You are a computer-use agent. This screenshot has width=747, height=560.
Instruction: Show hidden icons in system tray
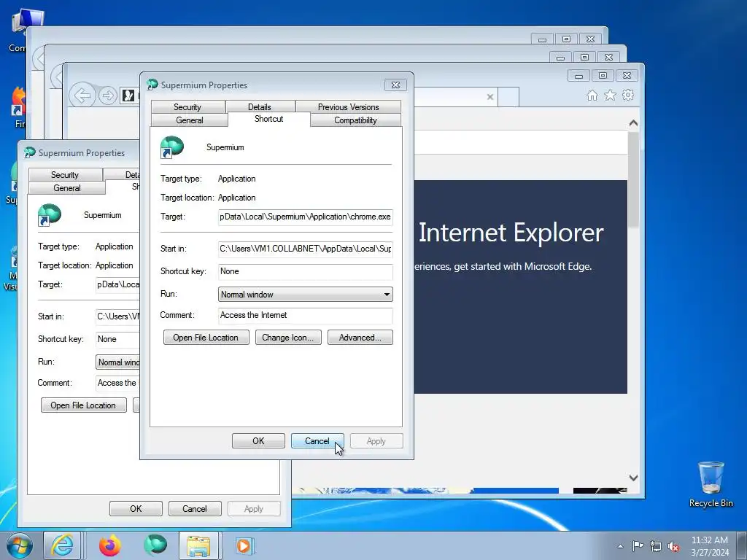point(620,546)
